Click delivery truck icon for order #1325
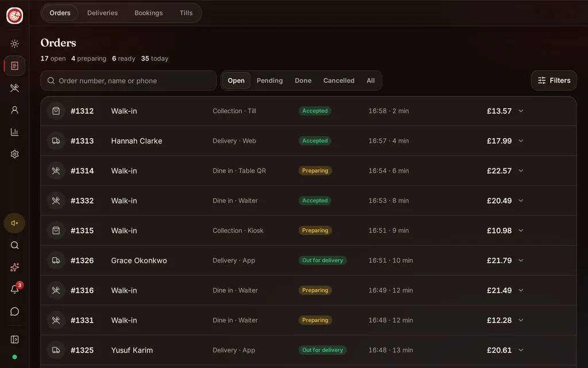The width and height of the screenshot is (588, 368). tap(56, 350)
